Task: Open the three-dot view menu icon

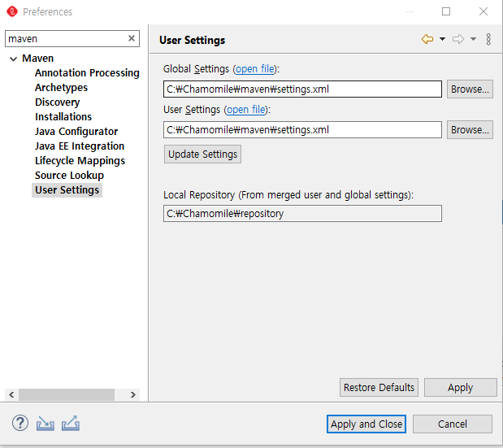Action: click(488, 39)
